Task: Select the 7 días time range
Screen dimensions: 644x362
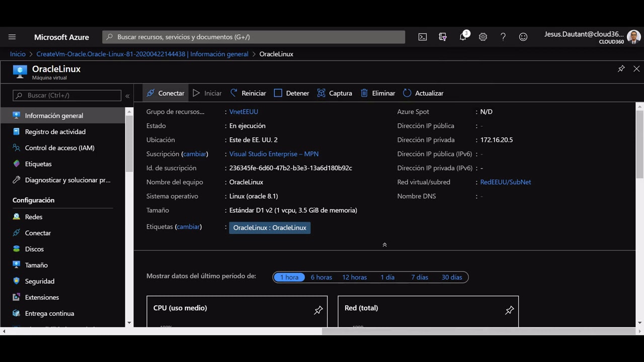Action: coord(420,277)
